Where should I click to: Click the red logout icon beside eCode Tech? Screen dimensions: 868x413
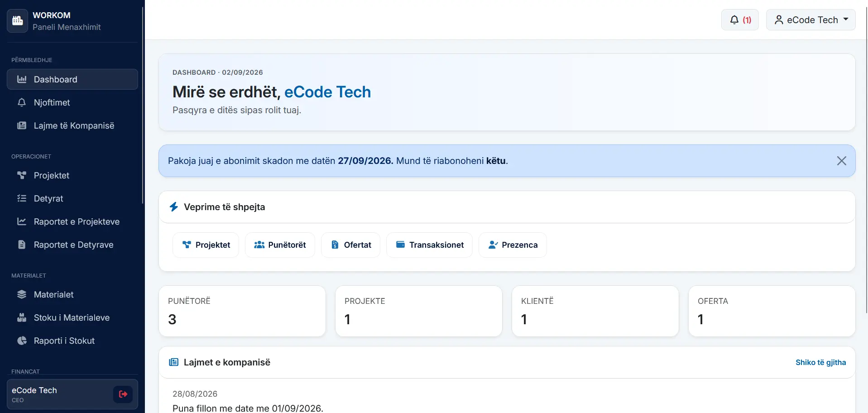123,394
